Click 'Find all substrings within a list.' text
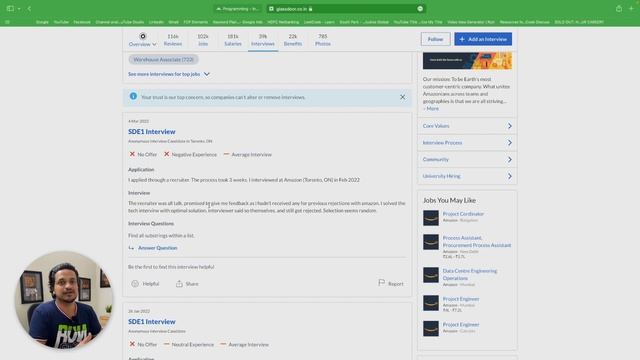Image resolution: width=640 pixels, height=360 pixels. 161,236
